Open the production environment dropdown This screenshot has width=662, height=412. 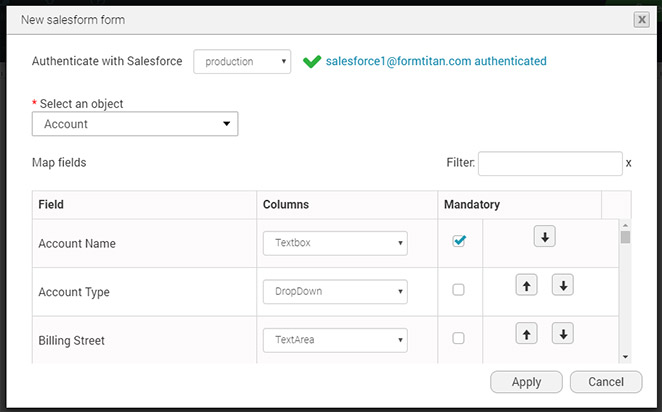coord(242,62)
